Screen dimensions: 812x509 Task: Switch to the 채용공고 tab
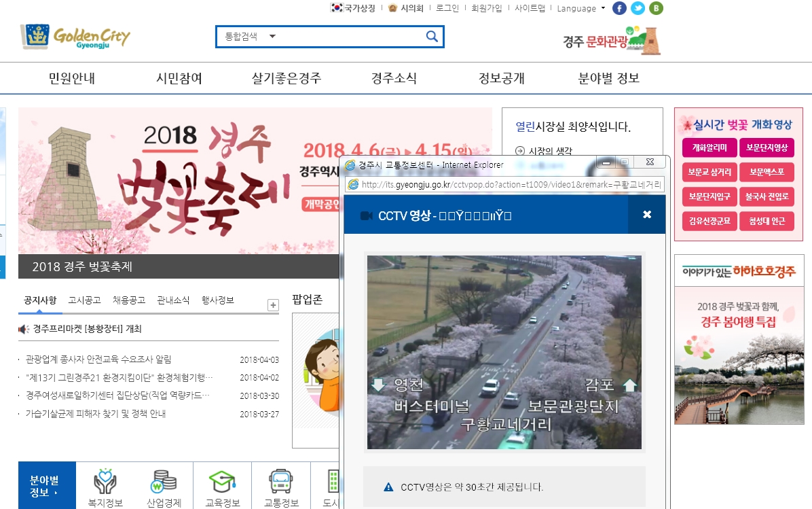point(128,300)
